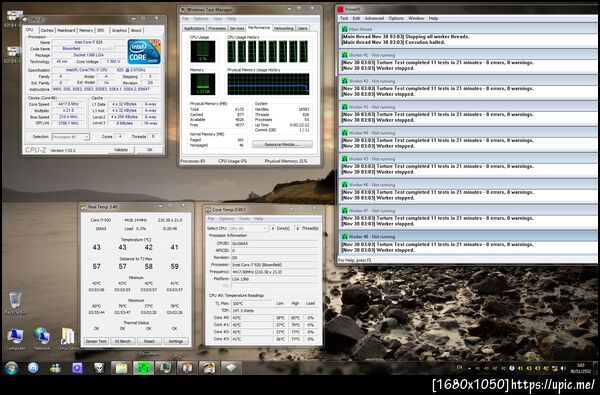Click the CPU Usage gauge in Task Manager

coord(203,51)
